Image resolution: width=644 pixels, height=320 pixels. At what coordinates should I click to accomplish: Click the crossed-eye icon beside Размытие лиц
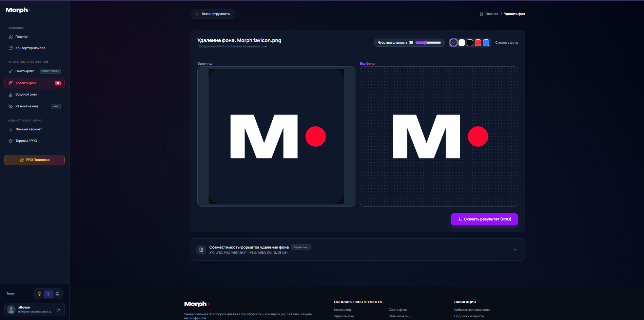pos(11,106)
